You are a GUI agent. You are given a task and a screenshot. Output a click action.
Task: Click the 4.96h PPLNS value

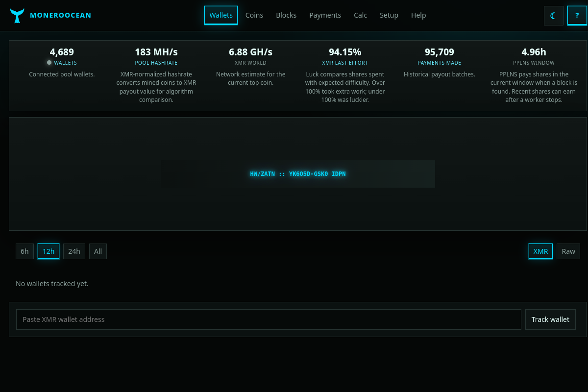coord(534,52)
